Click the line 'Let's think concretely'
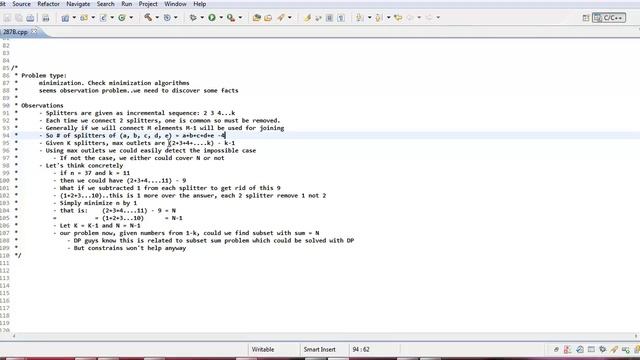The width and height of the screenshot is (640, 360). click(84, 165)
